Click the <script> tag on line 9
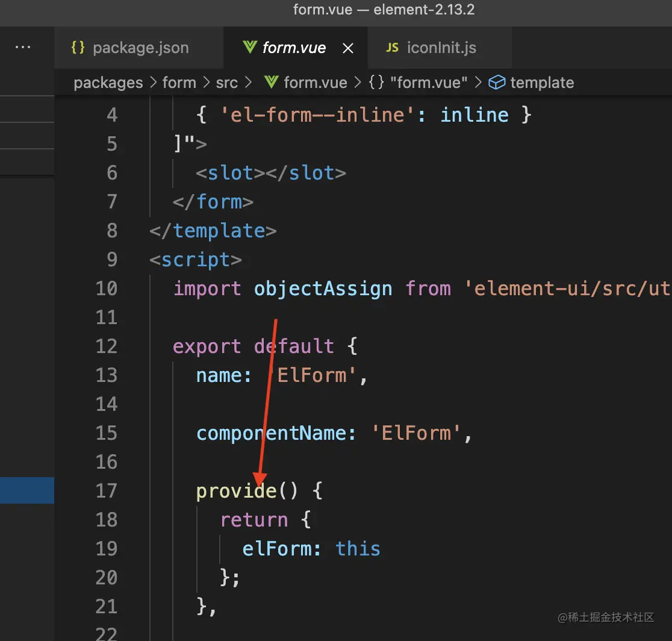672x641 pixels. coord(196,260)
